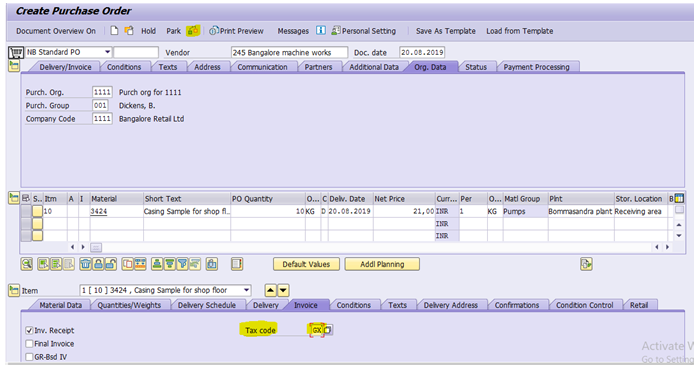Click the magnifier details icon in item toolbar
Image resolution: width=699 pixels, height=371 pixels.
(x=27, y=264)
